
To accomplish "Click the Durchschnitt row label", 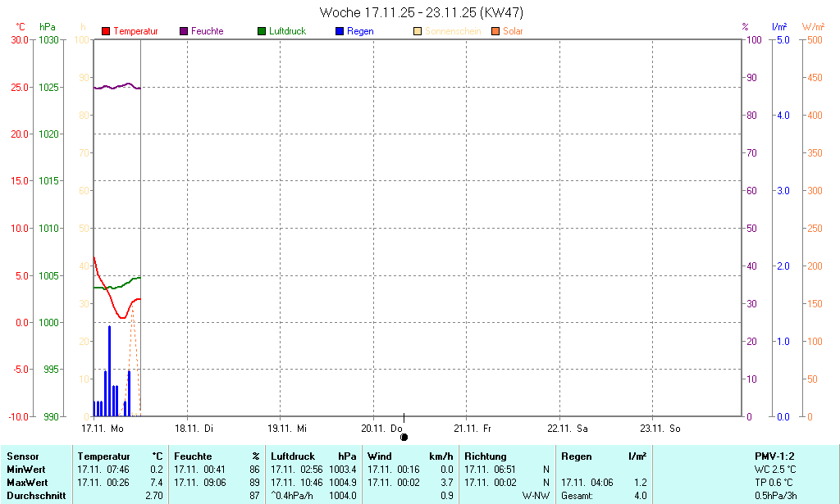I will 36,496.
